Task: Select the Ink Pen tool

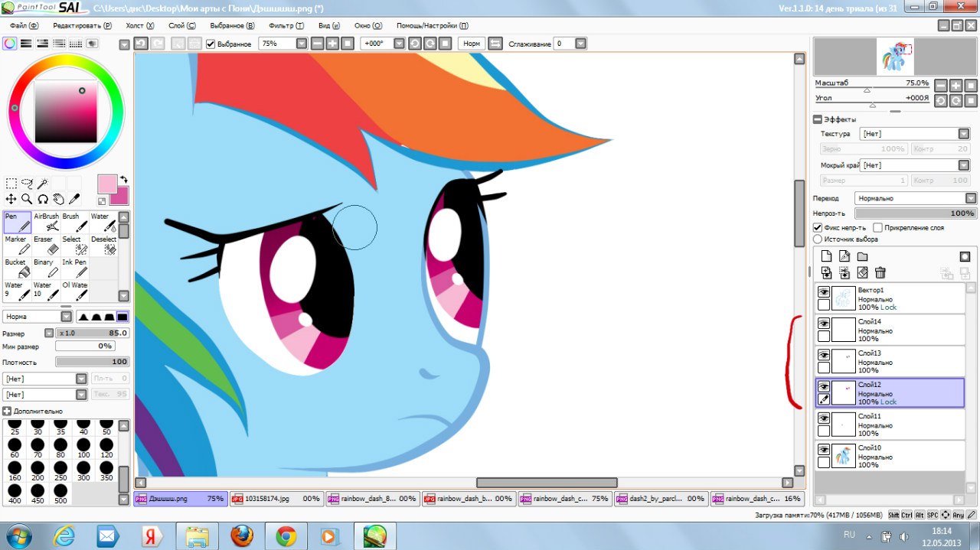Action: (75, 268)
